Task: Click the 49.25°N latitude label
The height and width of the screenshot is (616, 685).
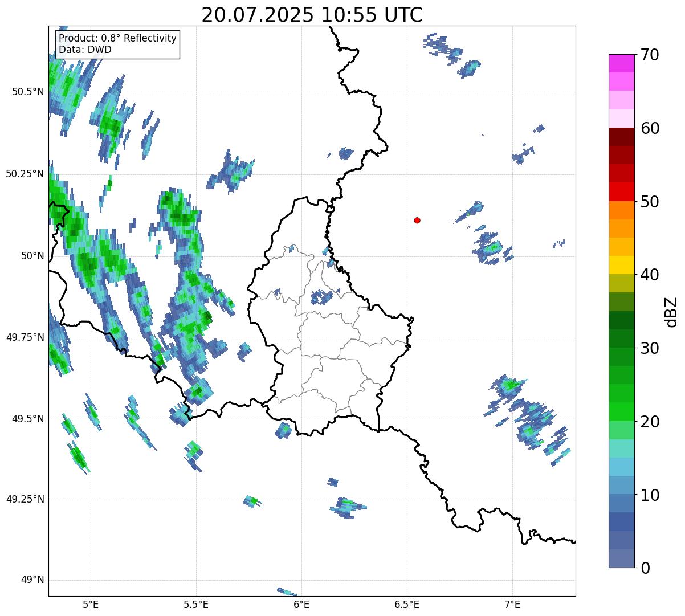Action: pos(25,499)
